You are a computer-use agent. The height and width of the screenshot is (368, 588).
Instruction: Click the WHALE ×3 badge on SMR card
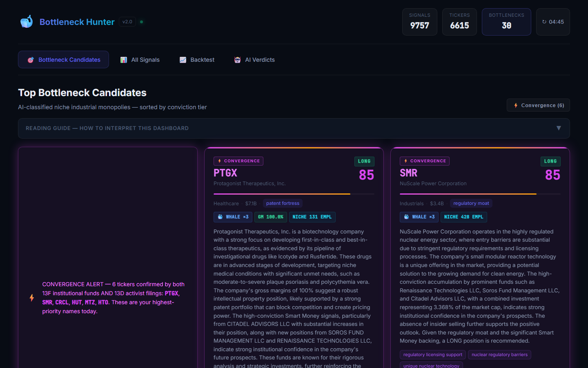click(x=419, y=217)
